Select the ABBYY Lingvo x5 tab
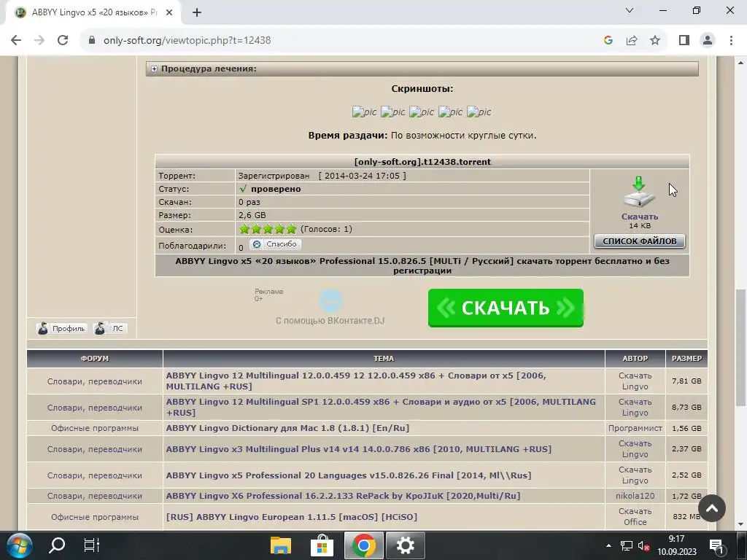This screenshot has height=560, width=747. 93,12
